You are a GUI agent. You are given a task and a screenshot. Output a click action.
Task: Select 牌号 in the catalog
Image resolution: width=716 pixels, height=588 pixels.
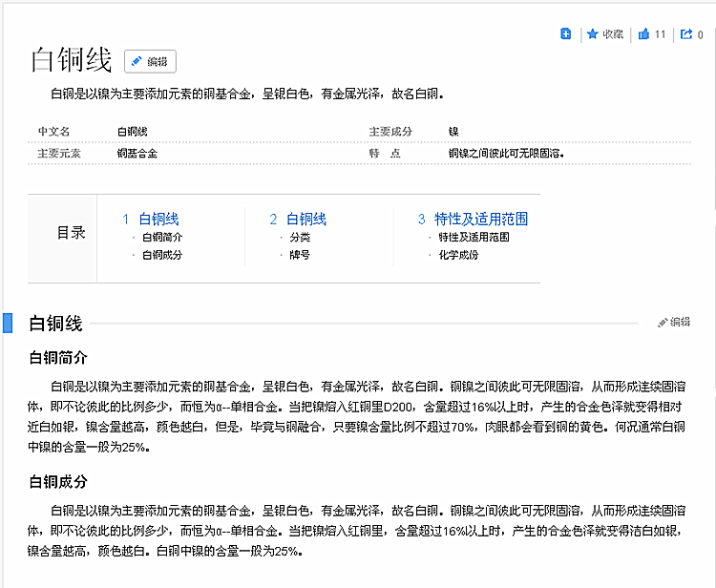[x=300, y=255]
